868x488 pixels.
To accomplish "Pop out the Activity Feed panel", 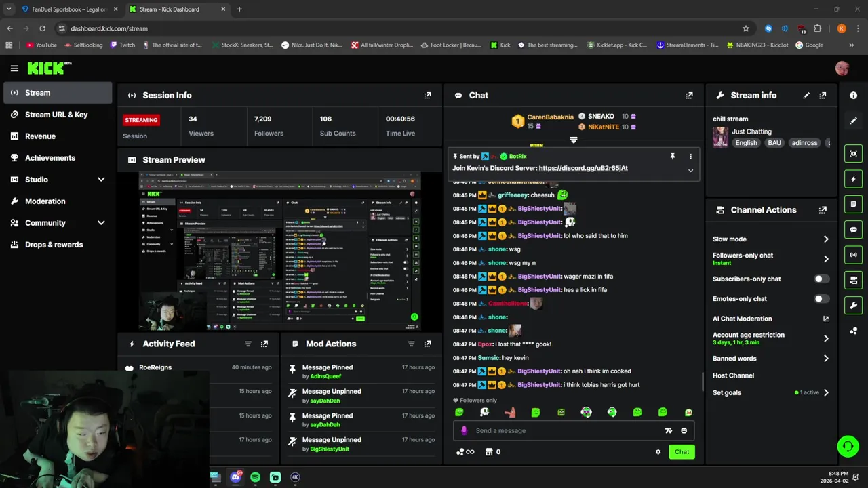I will click(264, 344).
